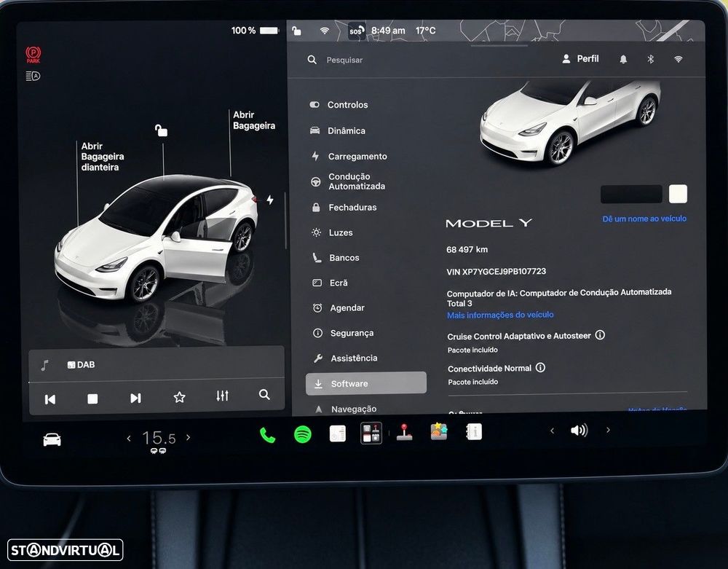Image resolution: width=728 pixels, height=569 pixels.
Task: Open the Spotify app
Action: click(x=303, y=435)
